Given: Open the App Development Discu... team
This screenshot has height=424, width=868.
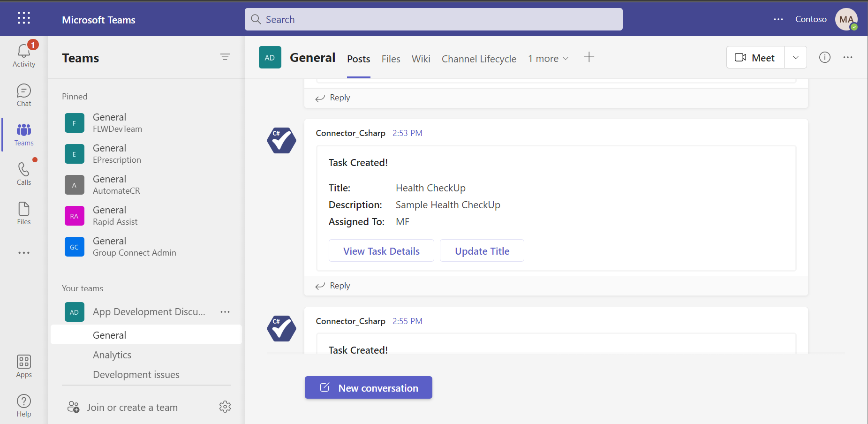Looking at the screenshot, I should (149, 312).
